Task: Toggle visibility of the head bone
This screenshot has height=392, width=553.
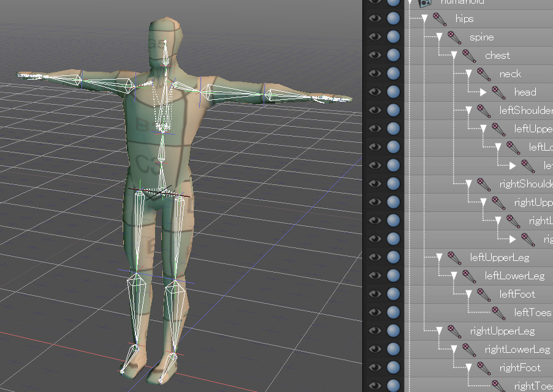Action: tap(375, 92)
